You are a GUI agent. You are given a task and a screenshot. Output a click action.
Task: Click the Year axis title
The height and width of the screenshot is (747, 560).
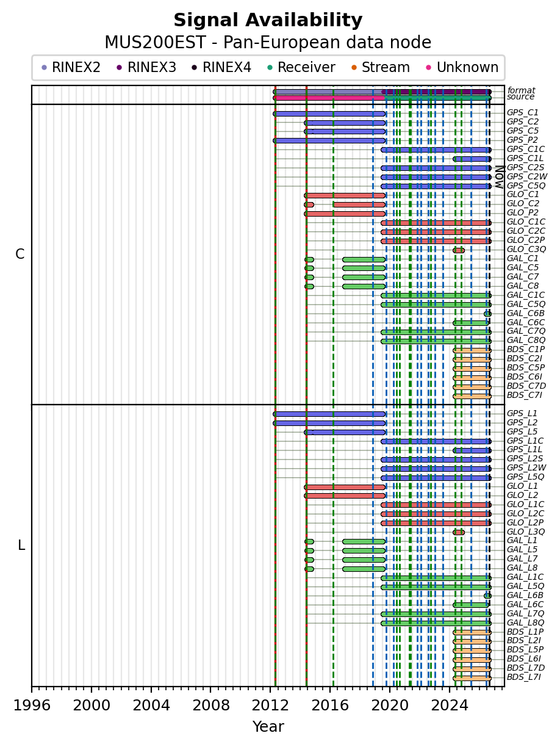pyautogui.click(x=268, y=727)
